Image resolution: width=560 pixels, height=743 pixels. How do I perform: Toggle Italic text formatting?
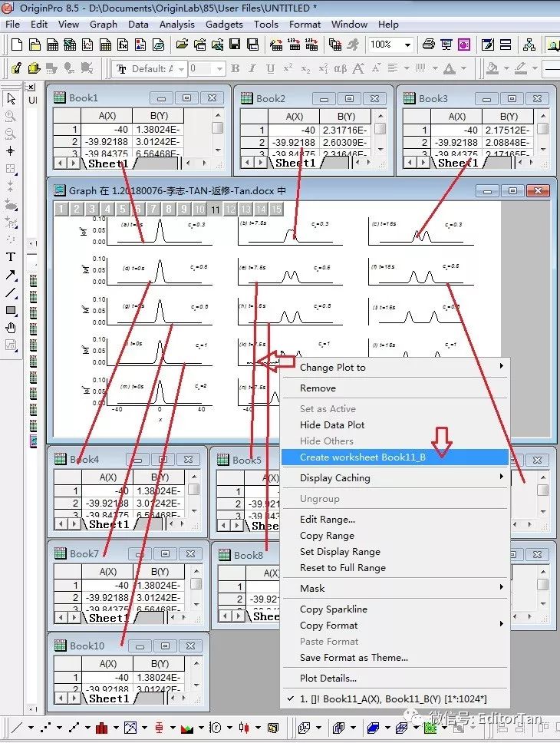[x=252, y=69]
